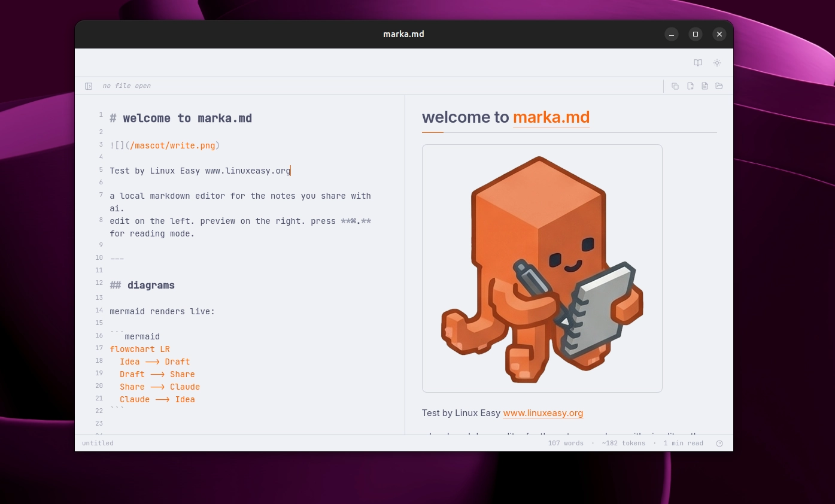Click the mascot image in the preview
Screen dimensions: 835x504
pos(542,268)
